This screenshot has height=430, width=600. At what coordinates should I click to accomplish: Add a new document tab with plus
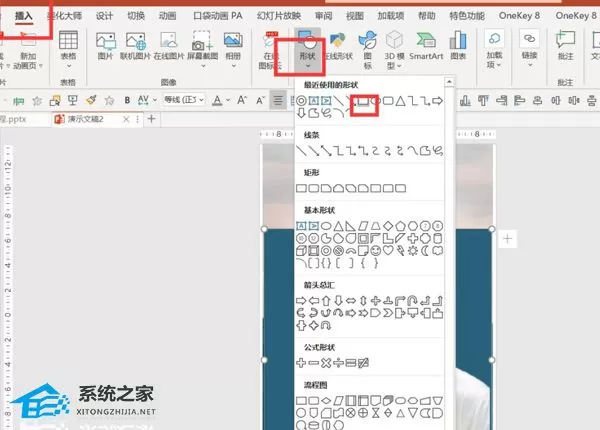152,119
